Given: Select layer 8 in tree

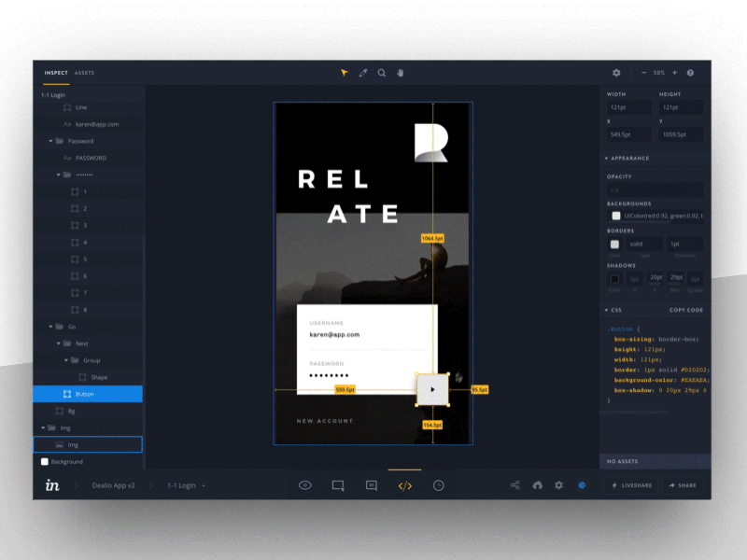Looking at the screenshot, I should 89,310.
